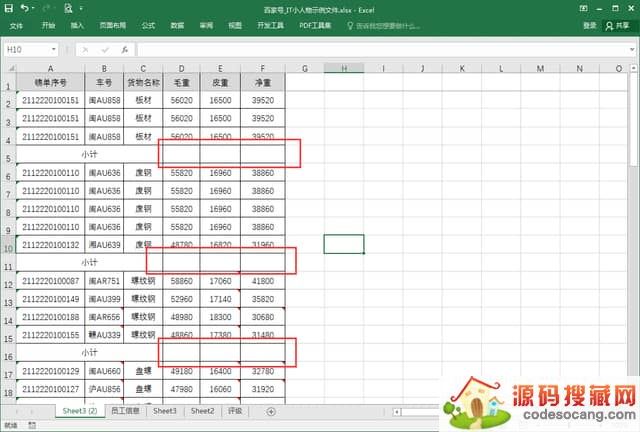Click the New Sheet plus icon
The image size is (640, 432).
tap(271, 412)
